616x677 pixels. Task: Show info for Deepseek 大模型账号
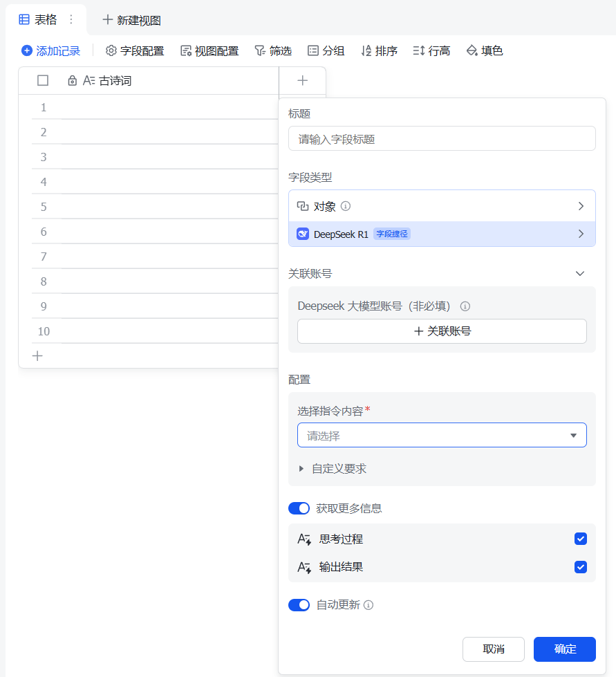(465, 306)
